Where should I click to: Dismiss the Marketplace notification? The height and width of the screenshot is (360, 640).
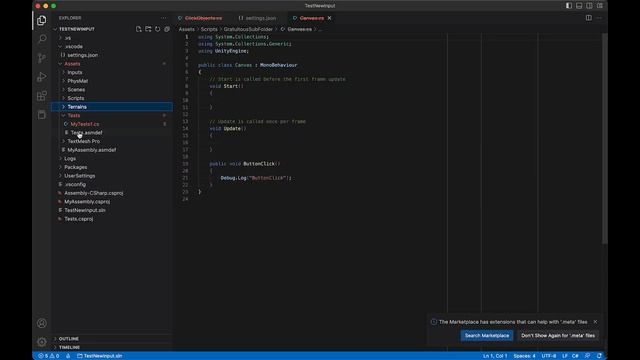(595, 322)
